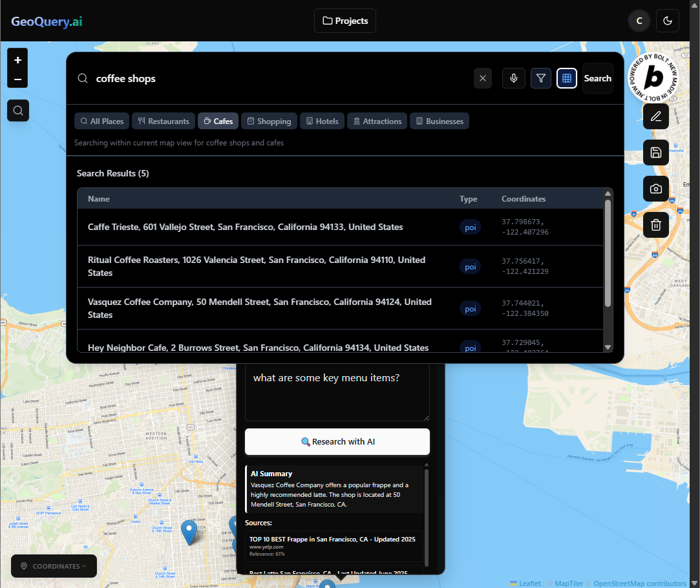Toggle dark mode moon icon
This screenshot has width=700, height=588.
[x=668, y=21]
